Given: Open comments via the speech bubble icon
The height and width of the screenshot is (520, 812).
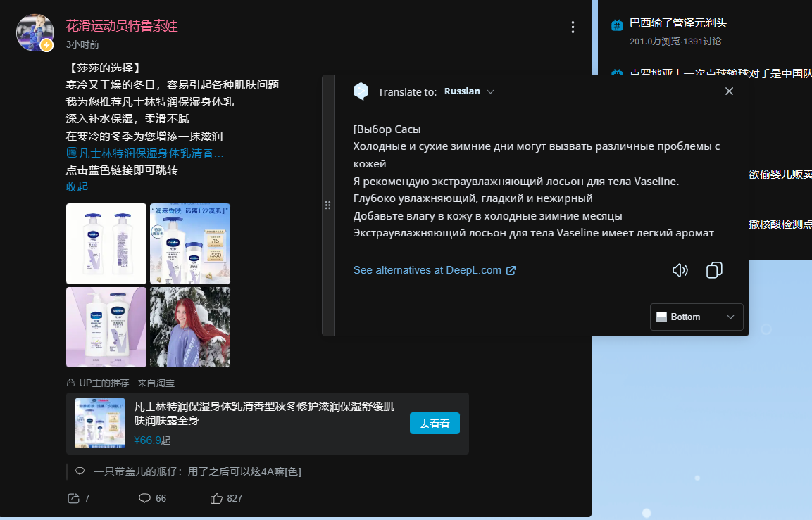Looking at the screenshot, I should [145, 498].
